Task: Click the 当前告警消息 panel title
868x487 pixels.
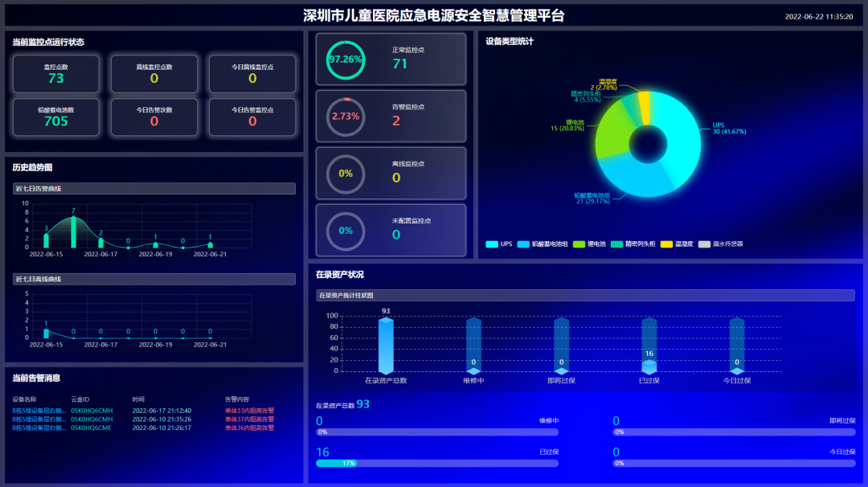Action: (x=36, y=378)
